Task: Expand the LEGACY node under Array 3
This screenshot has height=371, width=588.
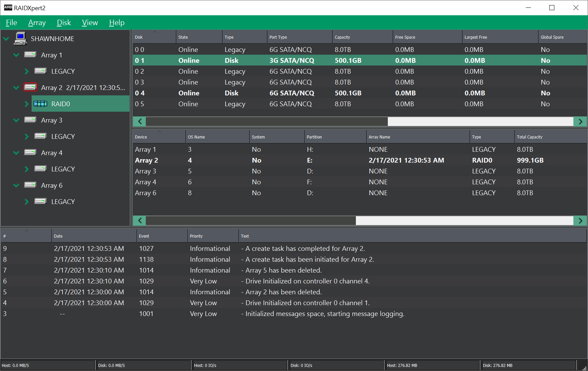Action: (27, 136)
